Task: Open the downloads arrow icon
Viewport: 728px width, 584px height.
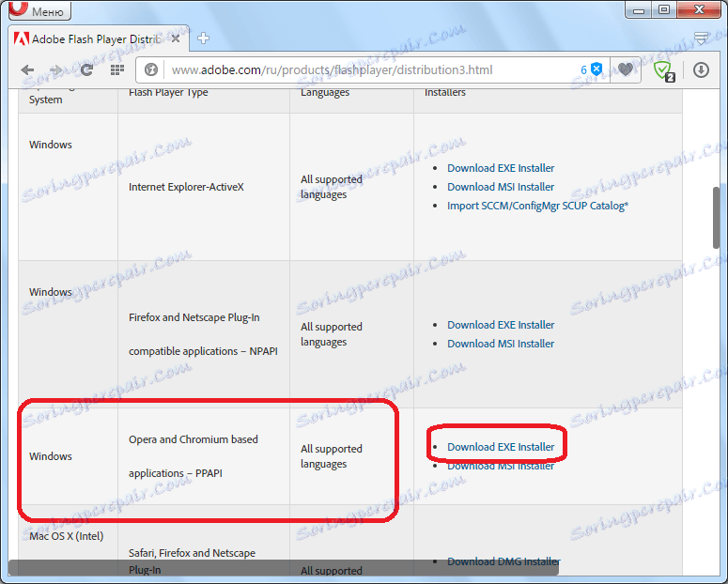Action: 701,70
